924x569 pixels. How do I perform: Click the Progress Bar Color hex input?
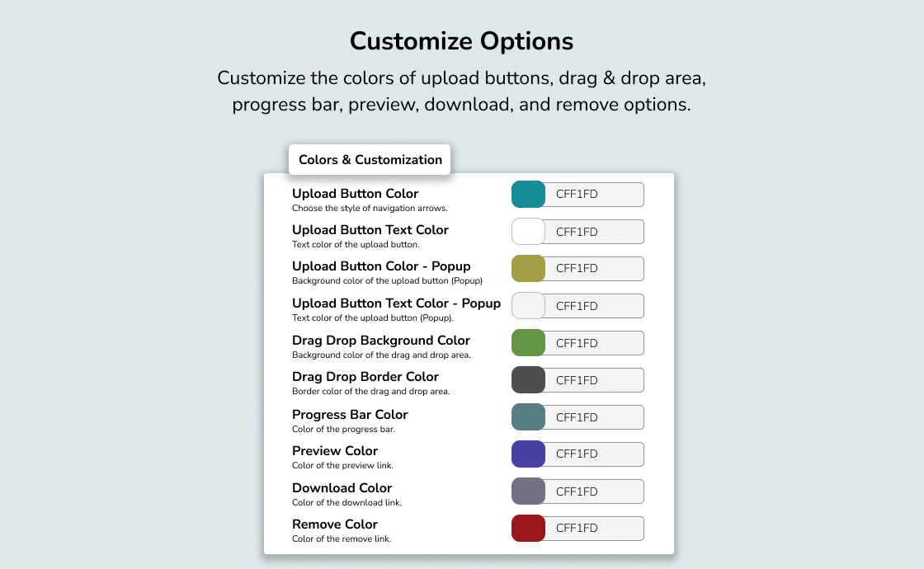pyautogui.click(x=594, y=417)
